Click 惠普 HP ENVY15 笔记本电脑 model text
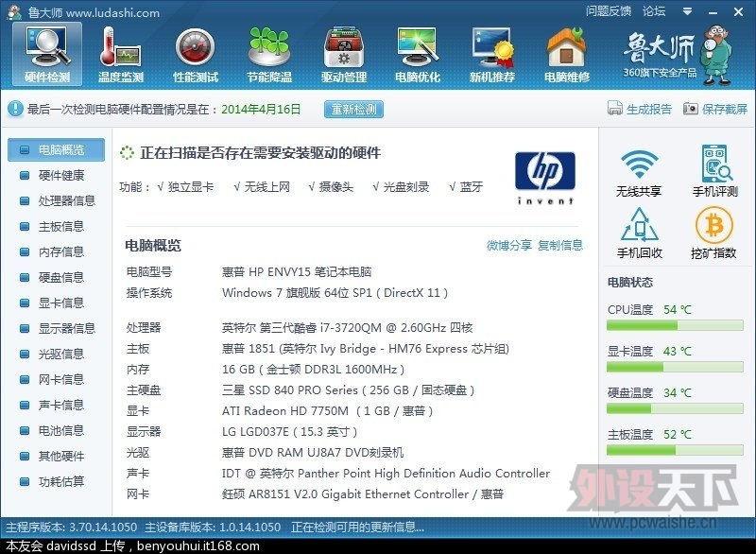Screen dimensions: 756x554 pyautogui.click(x=297, y=272)
